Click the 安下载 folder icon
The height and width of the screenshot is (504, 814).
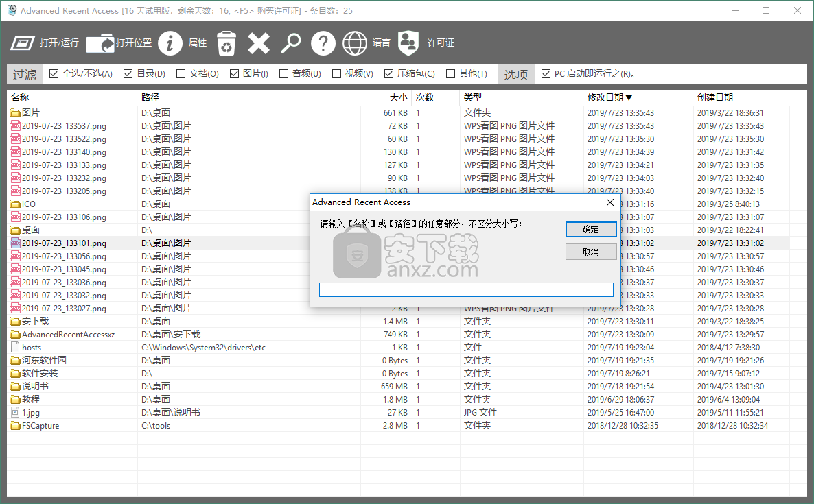coord(15,322)
